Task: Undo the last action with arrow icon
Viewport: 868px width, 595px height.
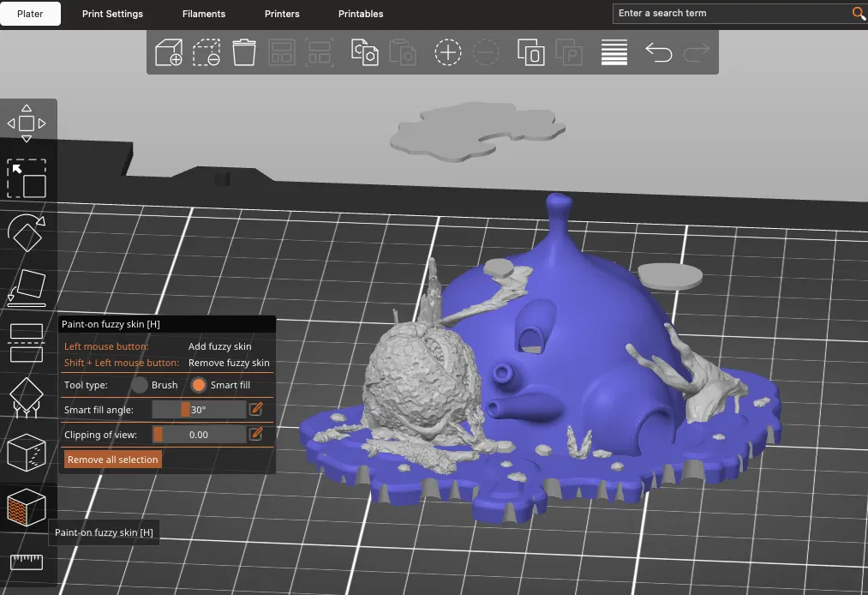Action: [x=659, y=52]
